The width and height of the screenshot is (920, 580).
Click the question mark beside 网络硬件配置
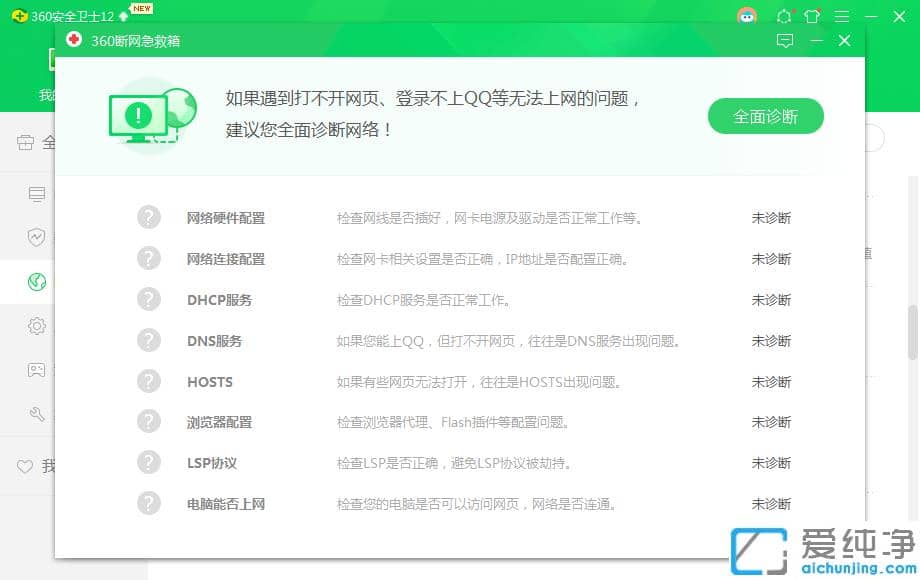(x=149, y=217)
